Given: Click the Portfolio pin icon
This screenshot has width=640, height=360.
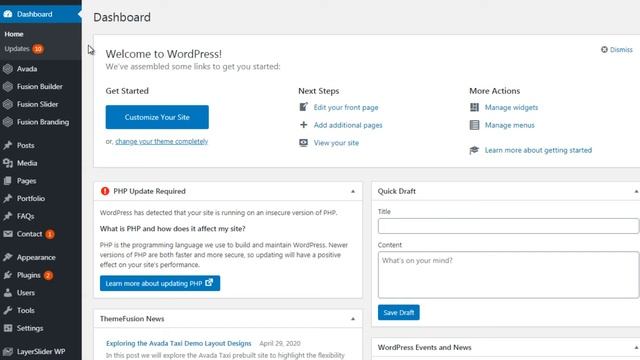Looking at the screenshot, I should (x=8, y=198).
